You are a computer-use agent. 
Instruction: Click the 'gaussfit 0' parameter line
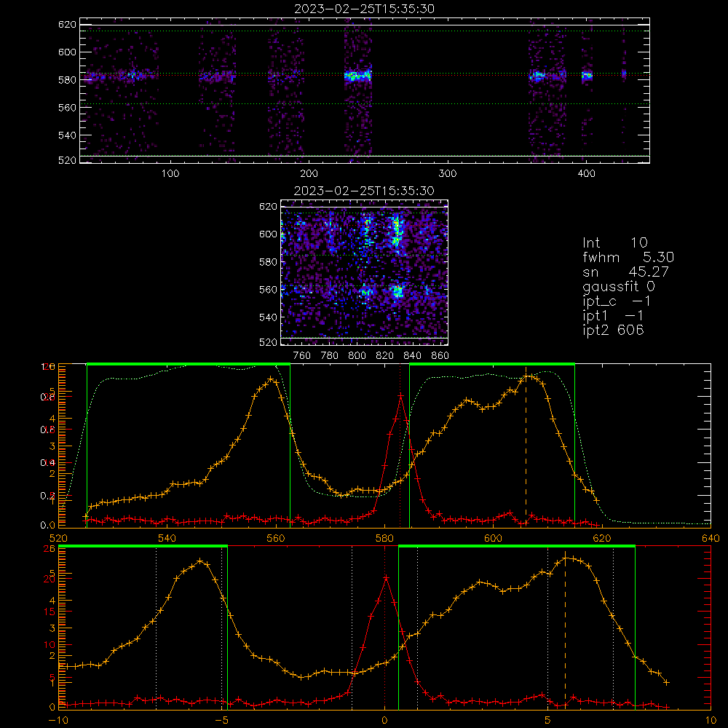[x=618, y=287]
